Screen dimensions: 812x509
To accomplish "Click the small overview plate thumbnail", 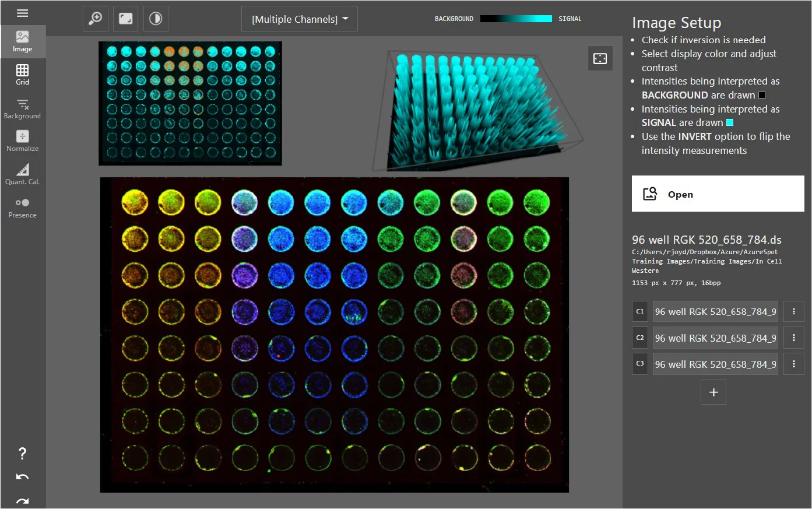I will (190, 103).
